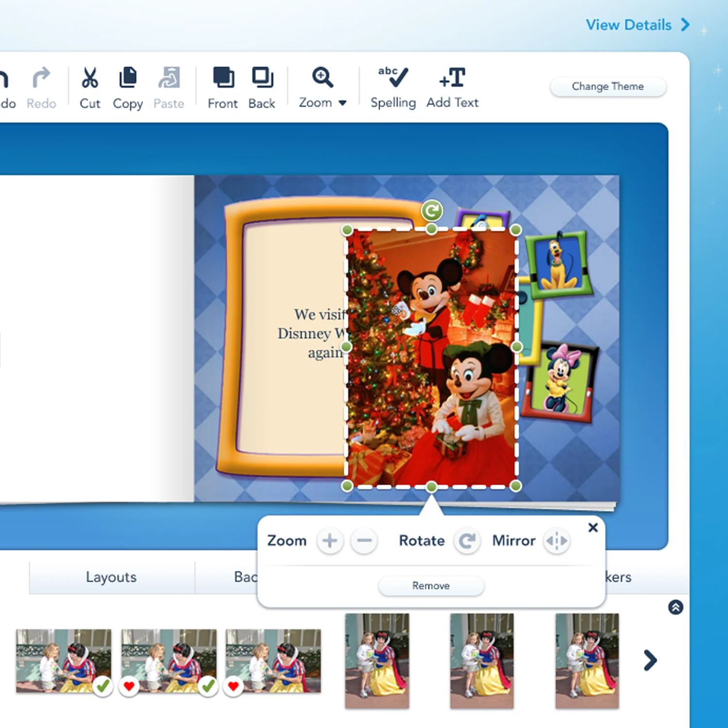Viewport: 728px width, 728px height.
Task: Click top-left resize handle of photo
Action: click(347, 230)
